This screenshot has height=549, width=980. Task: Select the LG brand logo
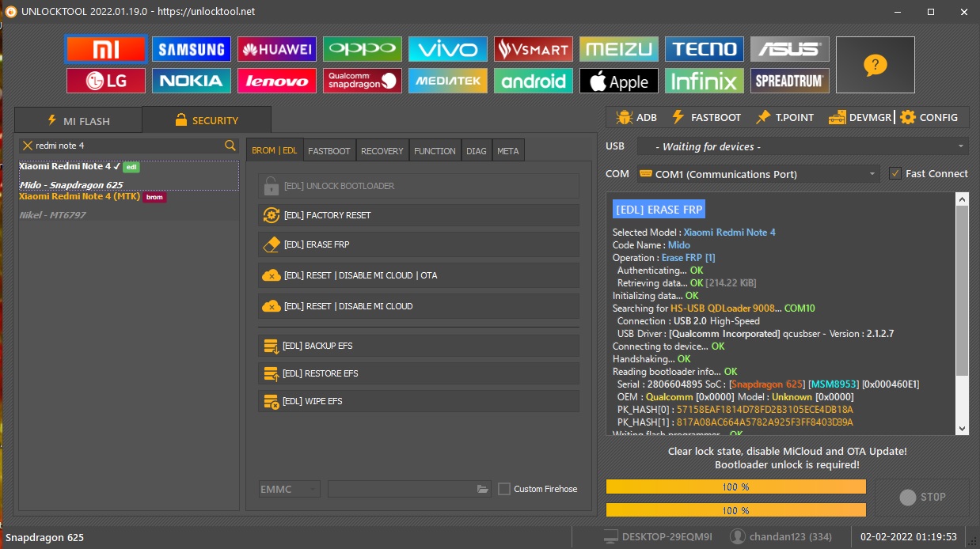click(x=106, y=81)
